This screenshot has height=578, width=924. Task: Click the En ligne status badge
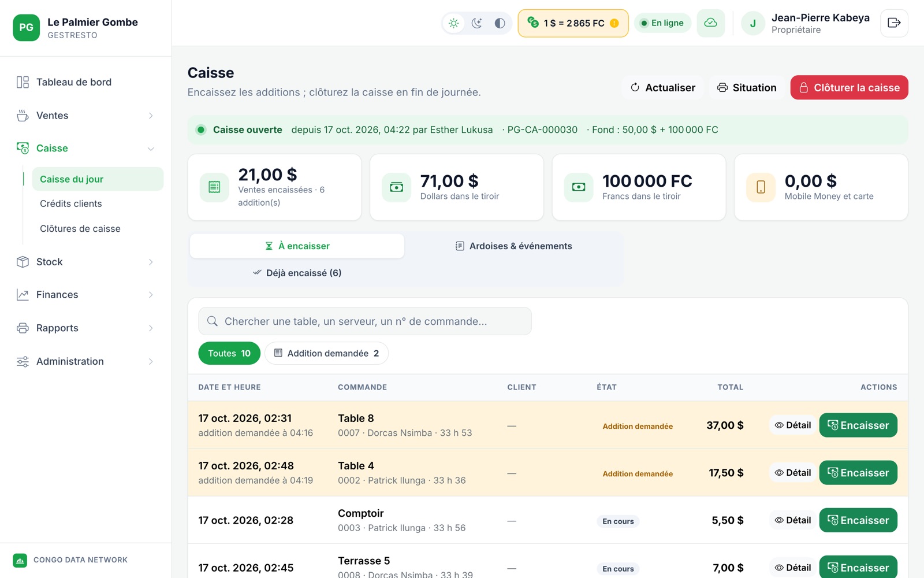(662, 23)
